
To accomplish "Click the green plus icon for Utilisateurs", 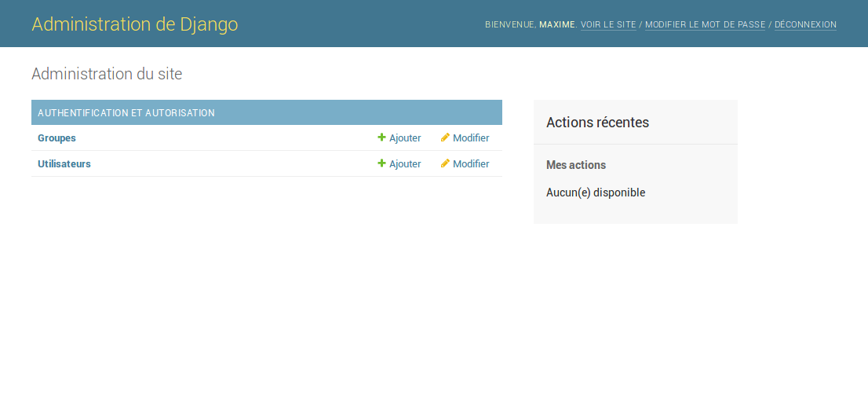I will click(381, 163).
